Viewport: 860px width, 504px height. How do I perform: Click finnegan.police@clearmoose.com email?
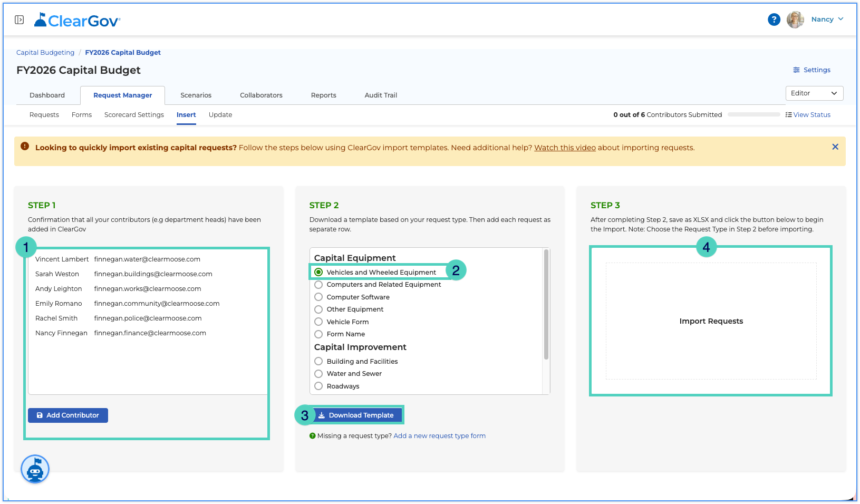tap(148, 318)
